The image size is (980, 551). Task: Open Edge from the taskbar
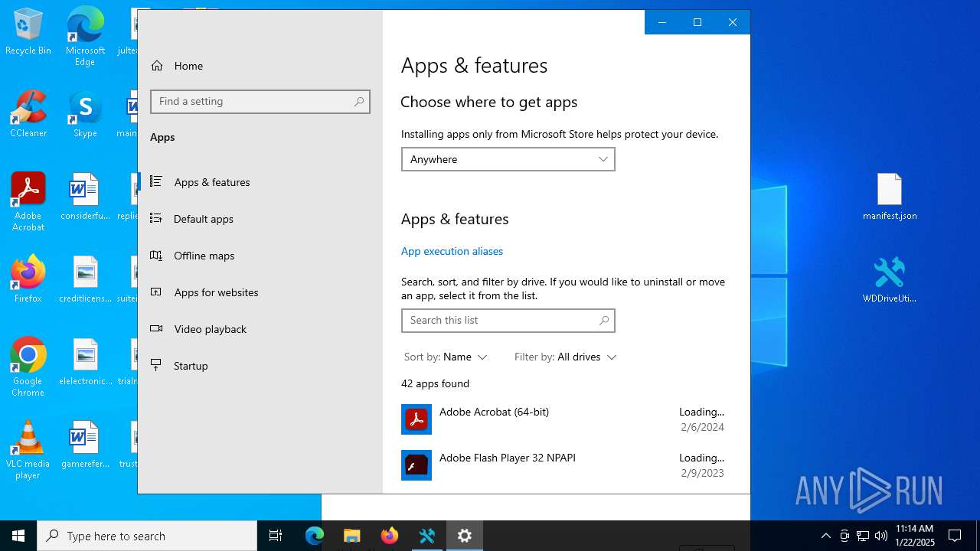click(315, 536)
